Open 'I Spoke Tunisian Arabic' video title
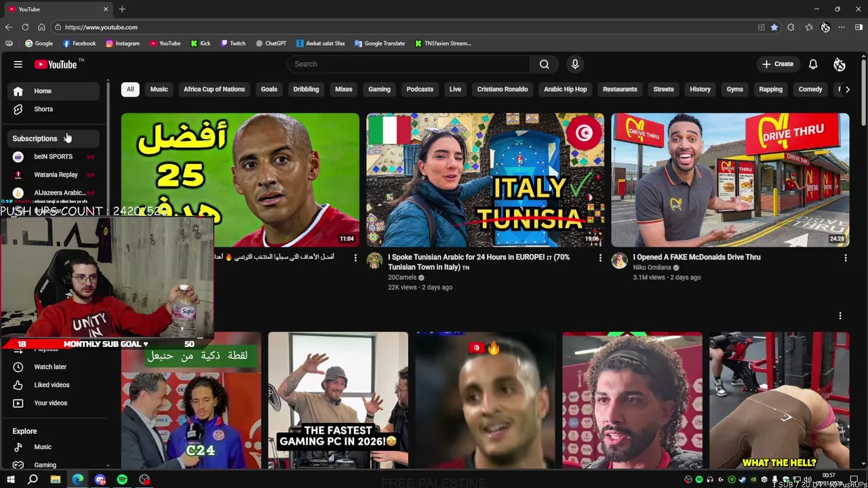 click(x=479, y=262)
